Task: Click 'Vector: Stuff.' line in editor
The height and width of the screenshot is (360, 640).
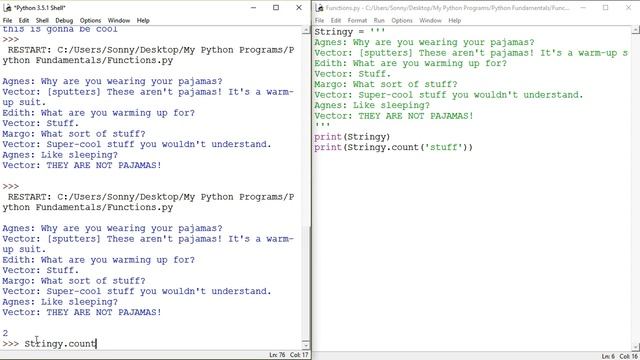Action: point(352,74)
